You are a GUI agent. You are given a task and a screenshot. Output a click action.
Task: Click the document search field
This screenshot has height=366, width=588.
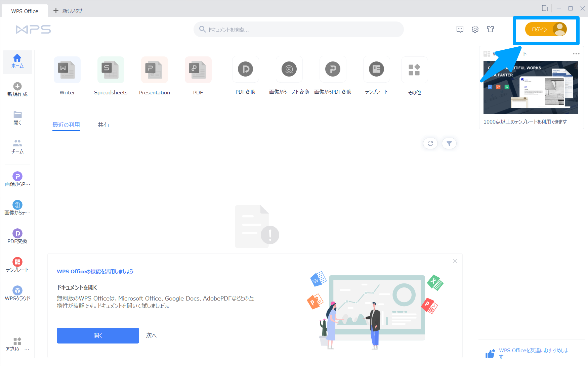click(x=298, y=29)
